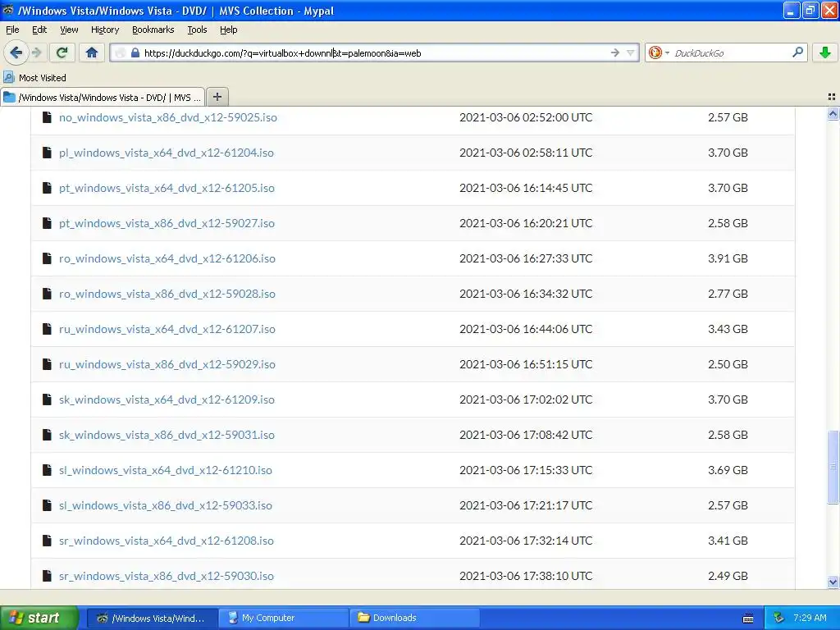840x630 pixels.
Task: Click the URL address field
Action: point(375,52)
